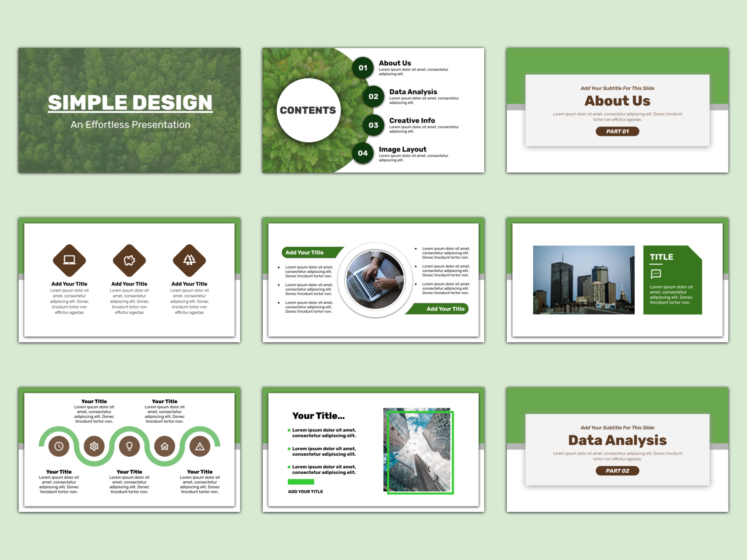Click the warning triangle icon
This screenshot has height=560, width=747.
200,446
